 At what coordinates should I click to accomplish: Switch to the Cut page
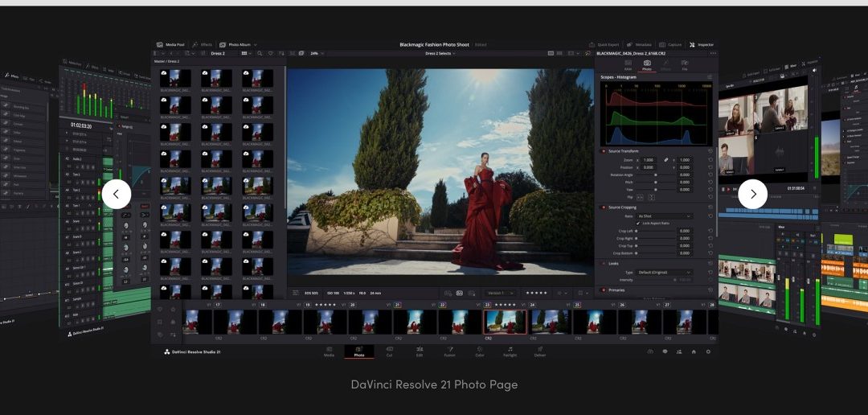(x=390, y=351)
